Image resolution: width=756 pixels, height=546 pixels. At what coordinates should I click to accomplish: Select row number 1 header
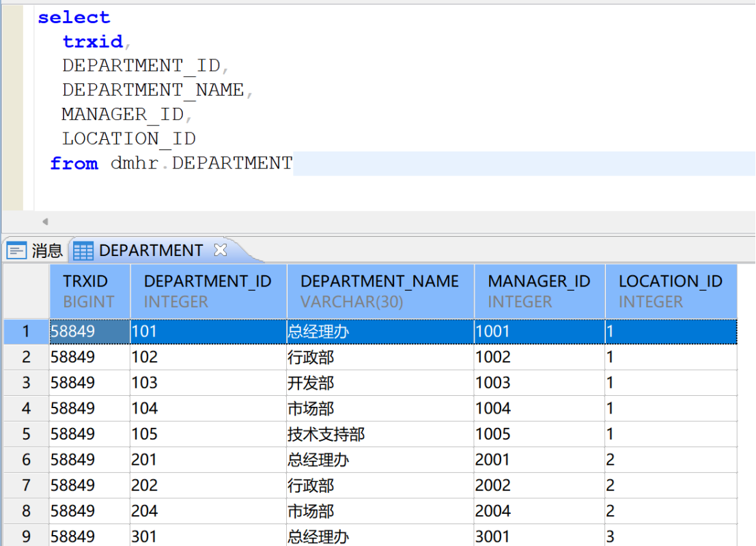coord(26,332)
